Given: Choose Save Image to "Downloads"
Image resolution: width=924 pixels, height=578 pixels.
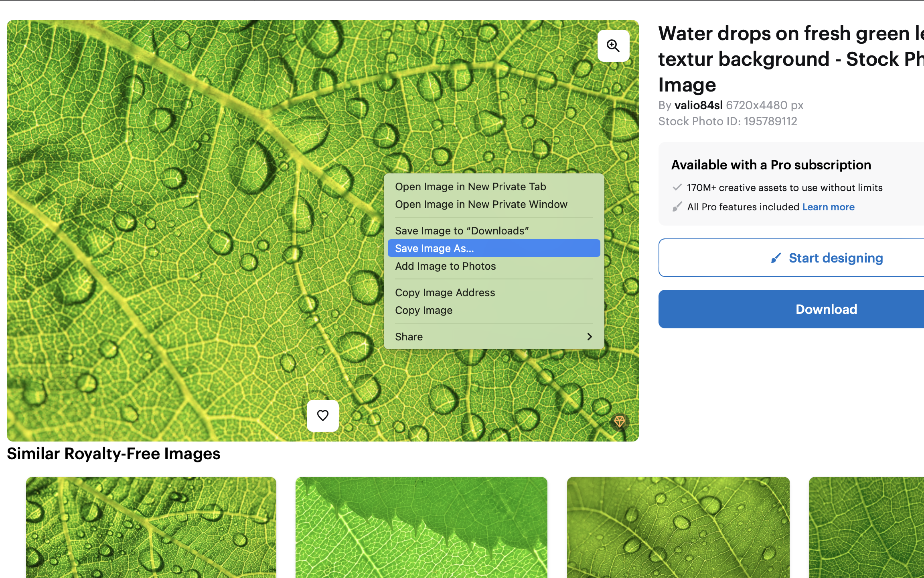Looking at the screenshot, I should (494, 231).
